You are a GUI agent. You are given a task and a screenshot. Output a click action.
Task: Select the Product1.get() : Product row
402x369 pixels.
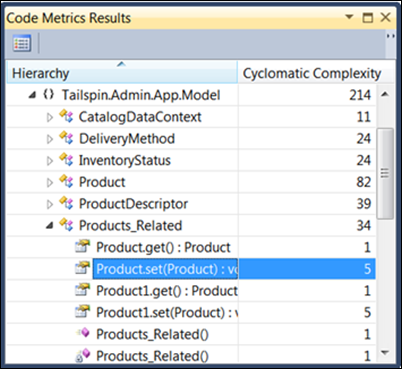pyautogui.click(x=191, y=290)
